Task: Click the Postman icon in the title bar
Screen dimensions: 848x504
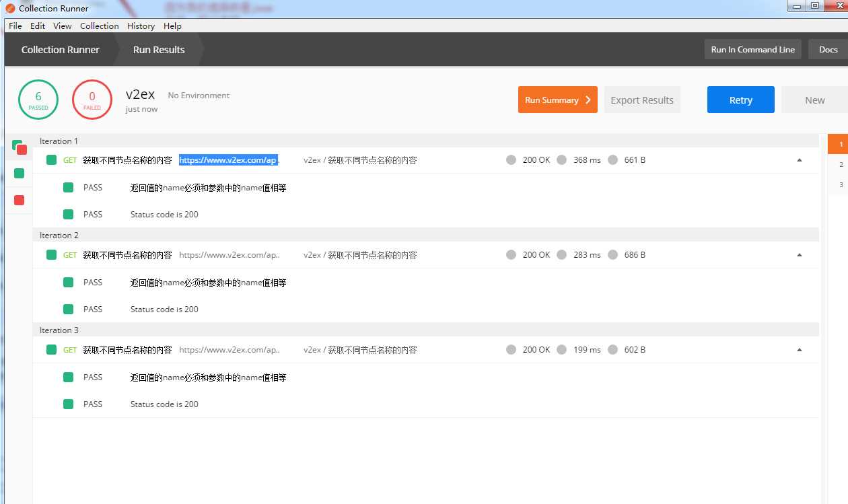Action: (x=10, y=9)
